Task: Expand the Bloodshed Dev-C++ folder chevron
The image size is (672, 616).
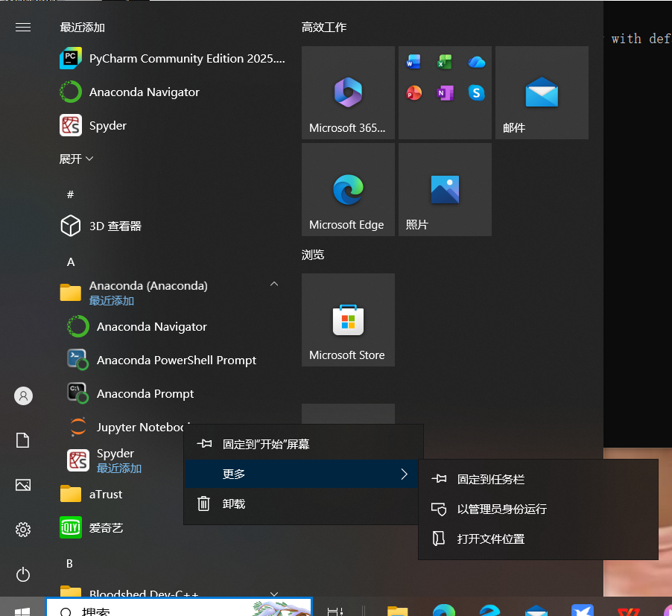Action: pyautogui.click(x=274, y=594)
